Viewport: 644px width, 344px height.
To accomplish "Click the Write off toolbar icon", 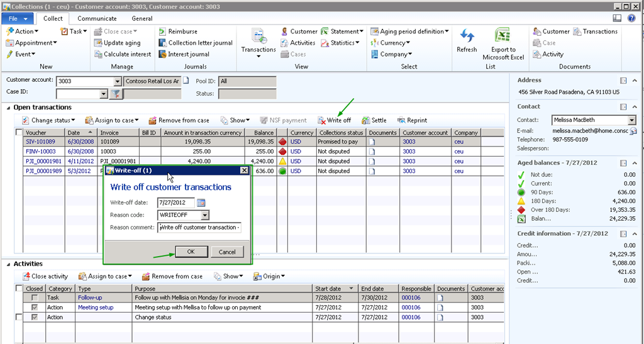I will point(322,120).
